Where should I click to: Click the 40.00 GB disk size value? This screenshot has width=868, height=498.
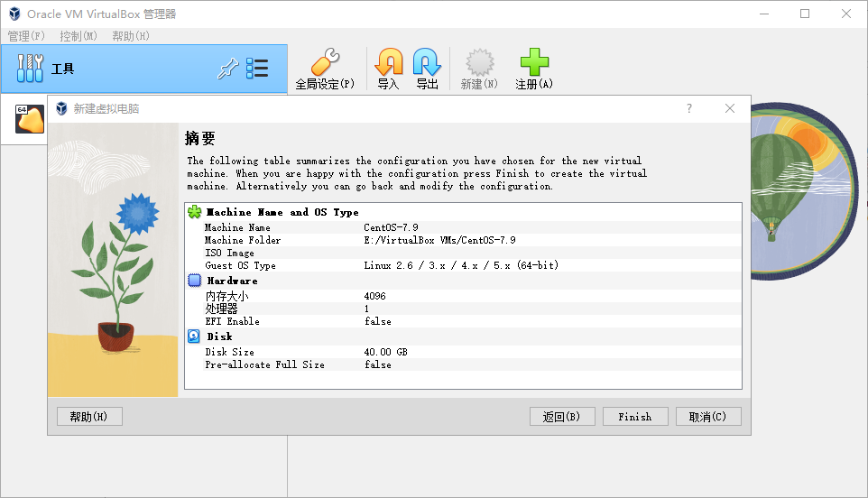click(x=385, y=352)
